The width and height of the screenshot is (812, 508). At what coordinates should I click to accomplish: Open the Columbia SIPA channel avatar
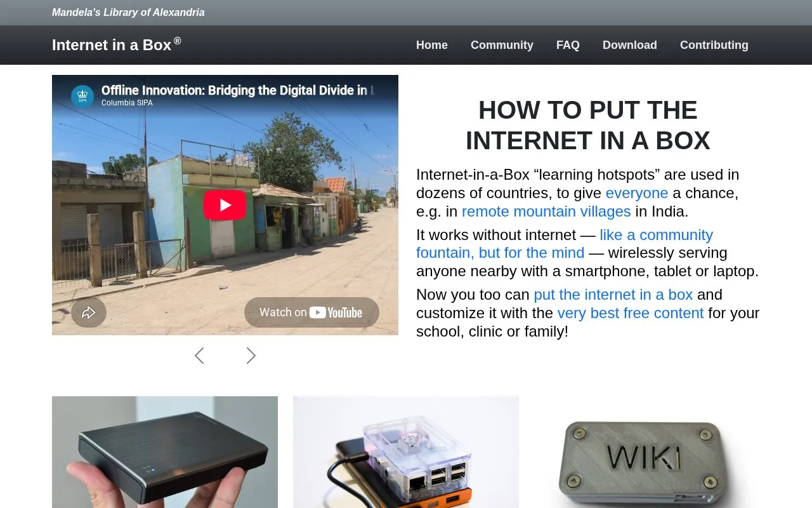coord(82,97)
